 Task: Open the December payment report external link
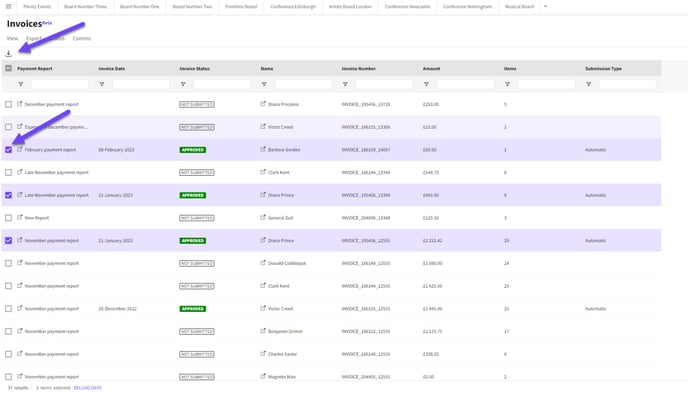(20, 104)
